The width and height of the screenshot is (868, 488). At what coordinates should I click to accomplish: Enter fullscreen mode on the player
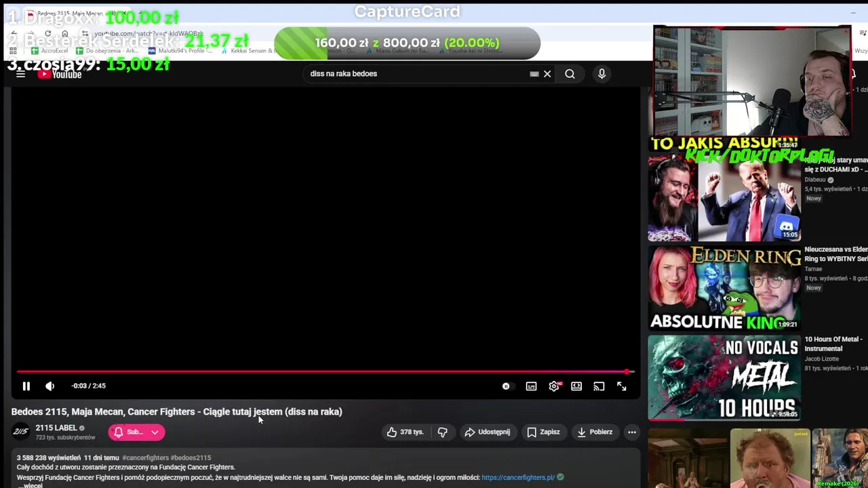point(622,386)
